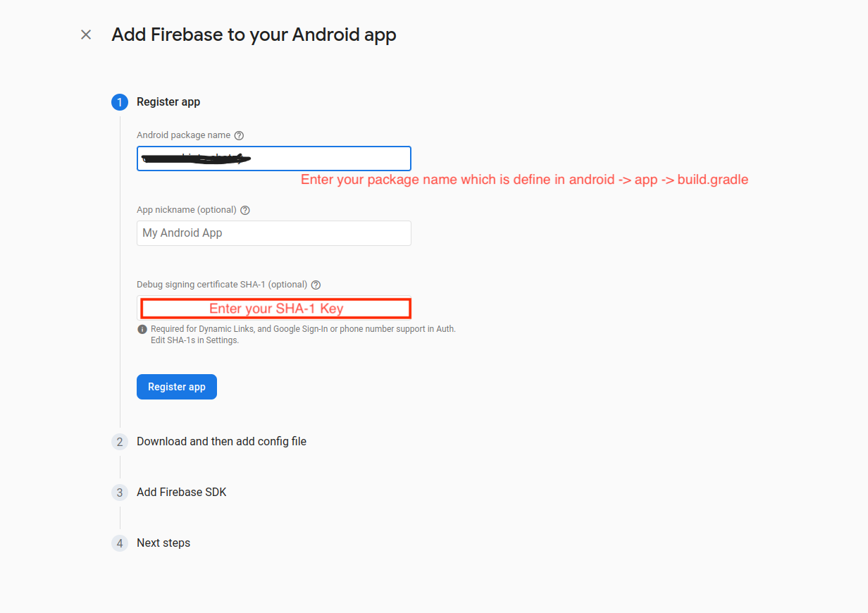The height and width of the screenshot is (613, 868).
Task: Click the Add Firebase to your Android app title
Action: coord(254,35)
